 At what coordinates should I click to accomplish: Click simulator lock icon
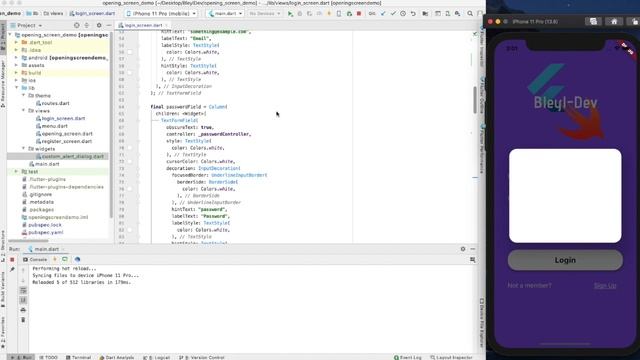634,22
